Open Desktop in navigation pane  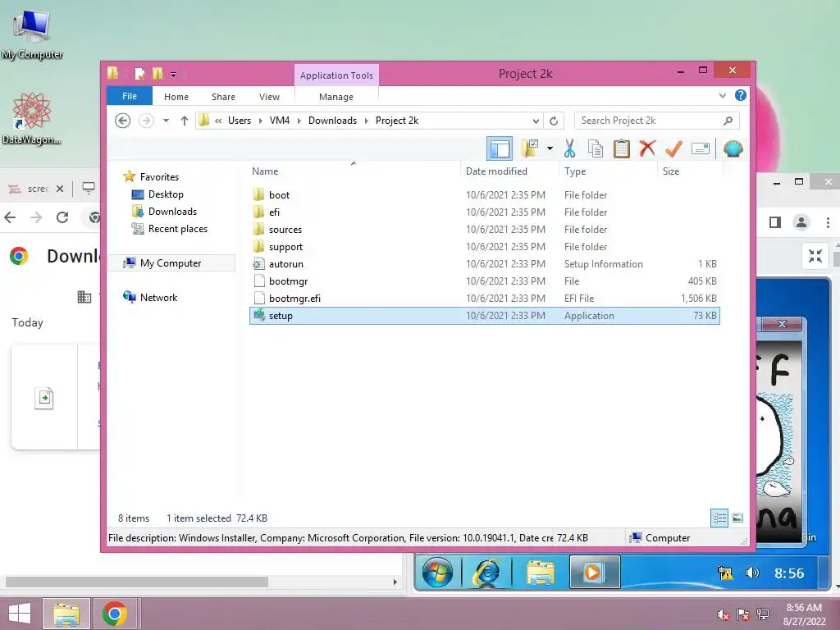[166, 194]
